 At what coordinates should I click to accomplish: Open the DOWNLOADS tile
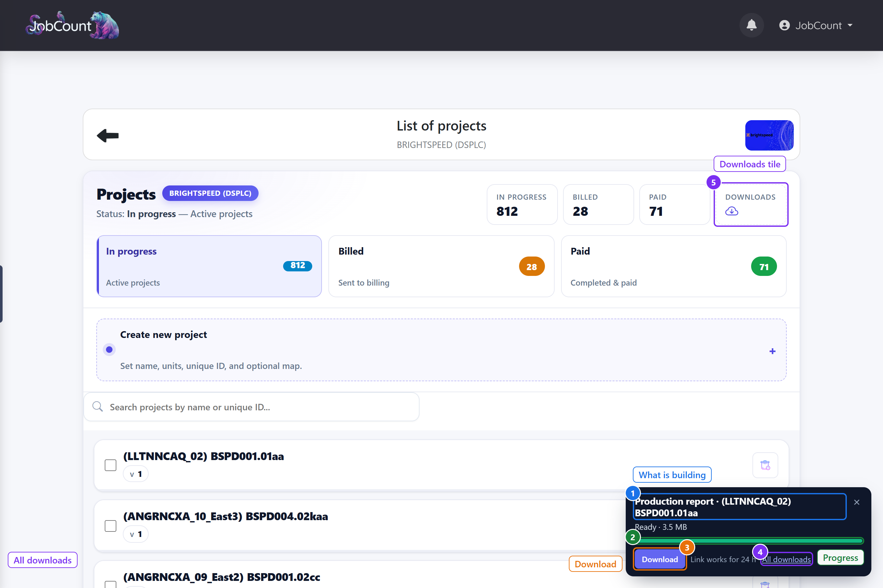click(750, 205)
